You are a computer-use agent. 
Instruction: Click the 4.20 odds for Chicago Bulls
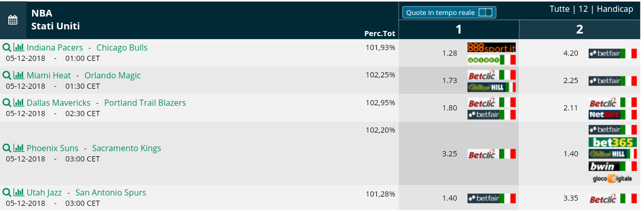click(x=571, y=53)
